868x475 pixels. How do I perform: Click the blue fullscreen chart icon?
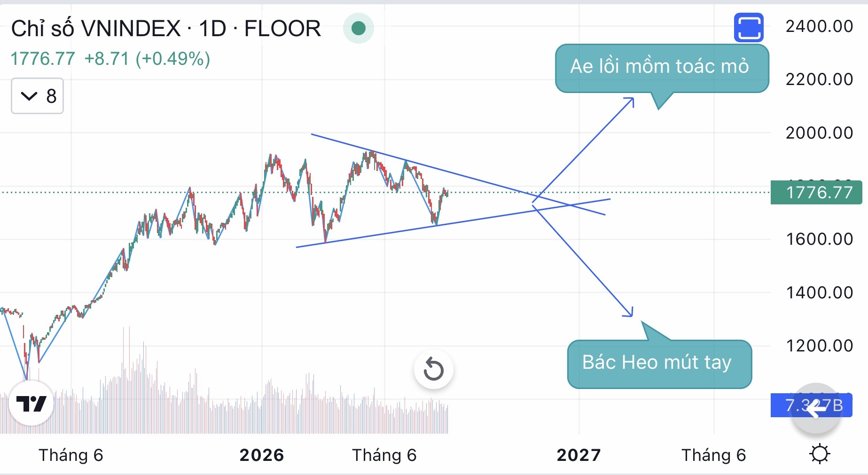tap(749, 28)
